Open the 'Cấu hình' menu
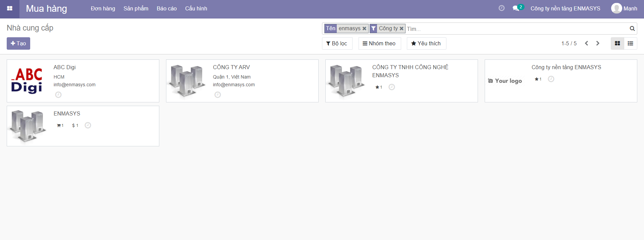 [x=196, y=9]
